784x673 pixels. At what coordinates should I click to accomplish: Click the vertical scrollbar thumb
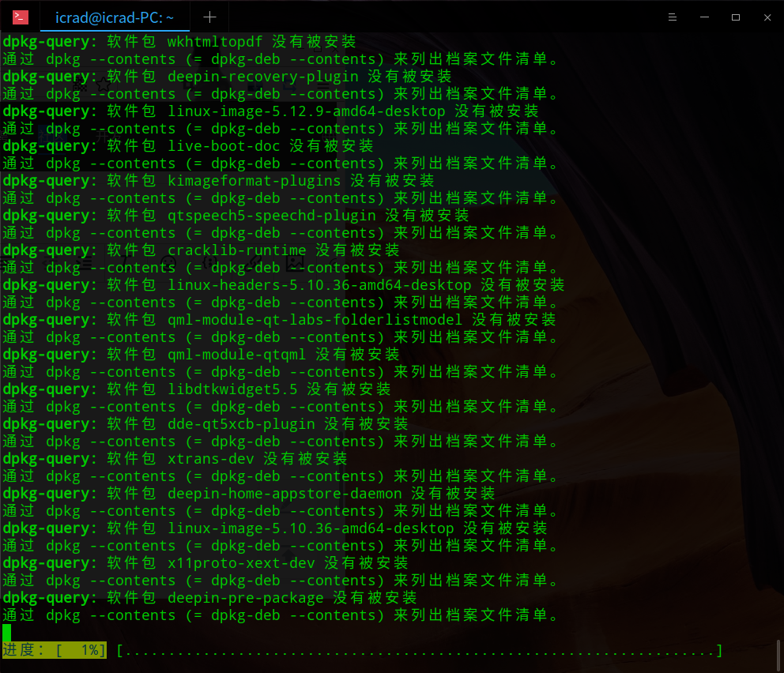(779, 655)
